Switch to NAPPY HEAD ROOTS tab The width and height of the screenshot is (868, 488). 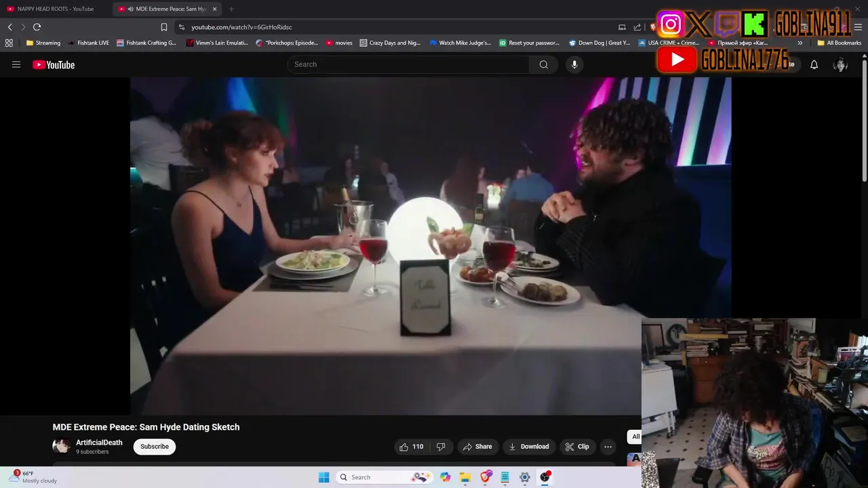coord(56,9)
